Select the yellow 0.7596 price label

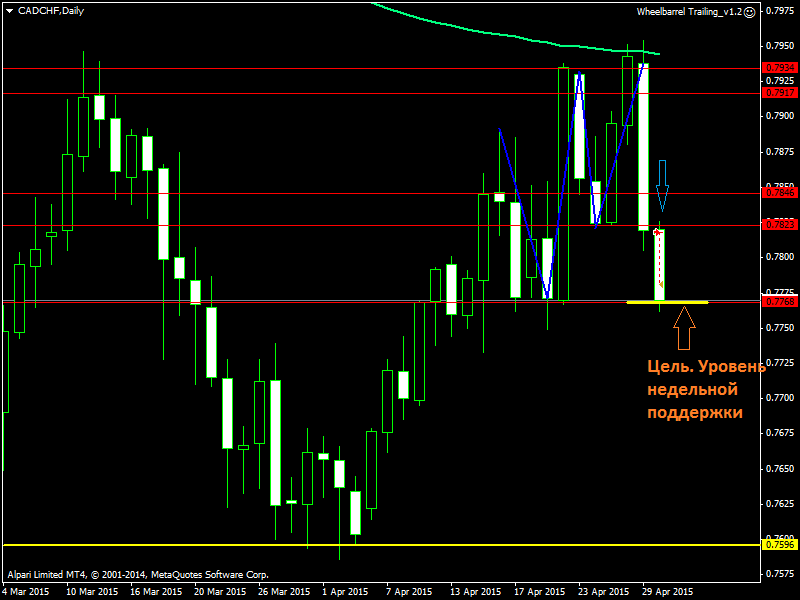tap(779, 545)
